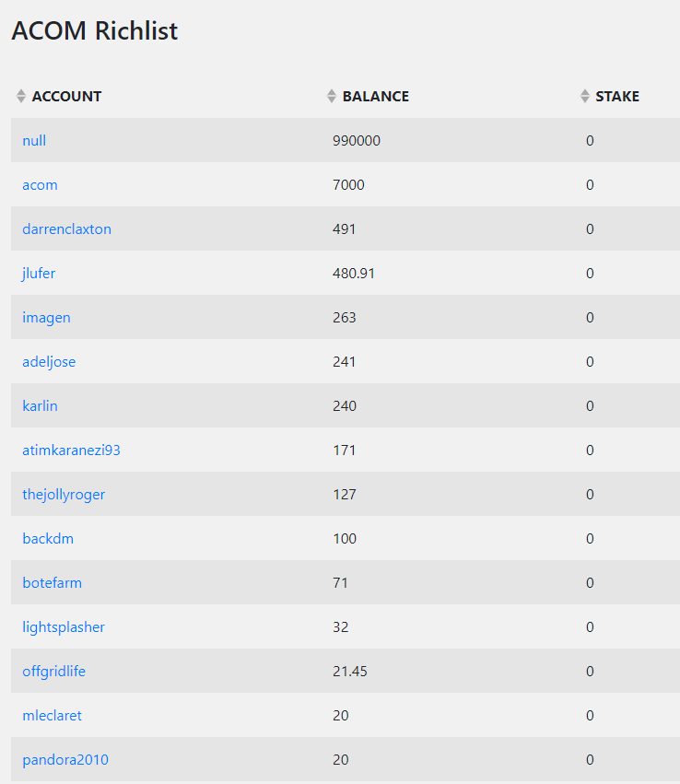View the adeljose account

click(x=49, y=362)
